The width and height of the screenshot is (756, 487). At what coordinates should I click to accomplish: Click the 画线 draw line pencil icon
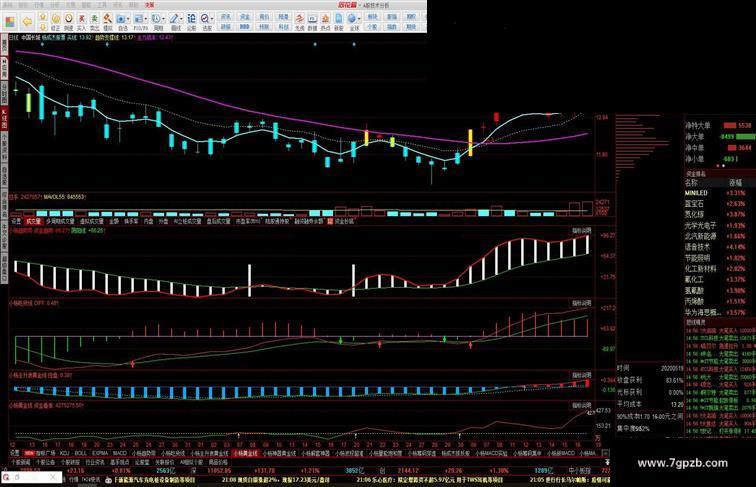pos(174,21)
